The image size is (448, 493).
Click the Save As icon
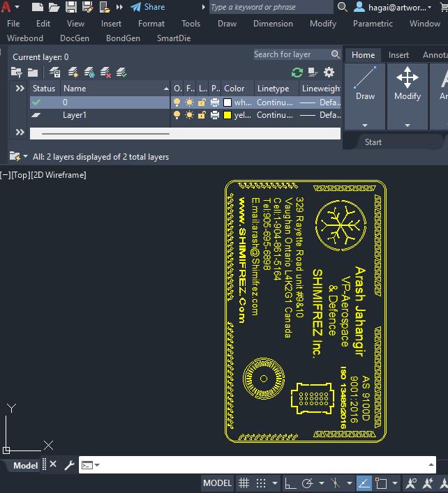[x=87, y=7]
